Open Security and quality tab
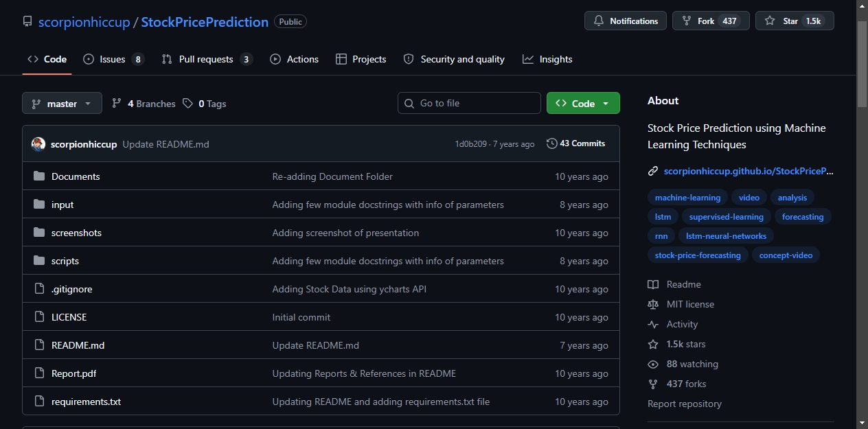This screenshot has width=868, height=429. pyautogui.click(x=454, y=59)
